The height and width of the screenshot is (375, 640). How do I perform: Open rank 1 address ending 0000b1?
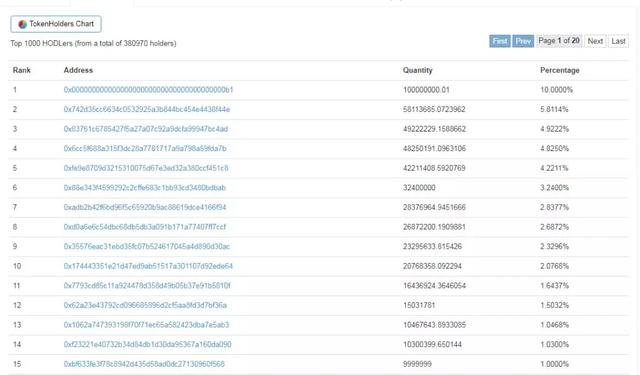click(149, 90)
